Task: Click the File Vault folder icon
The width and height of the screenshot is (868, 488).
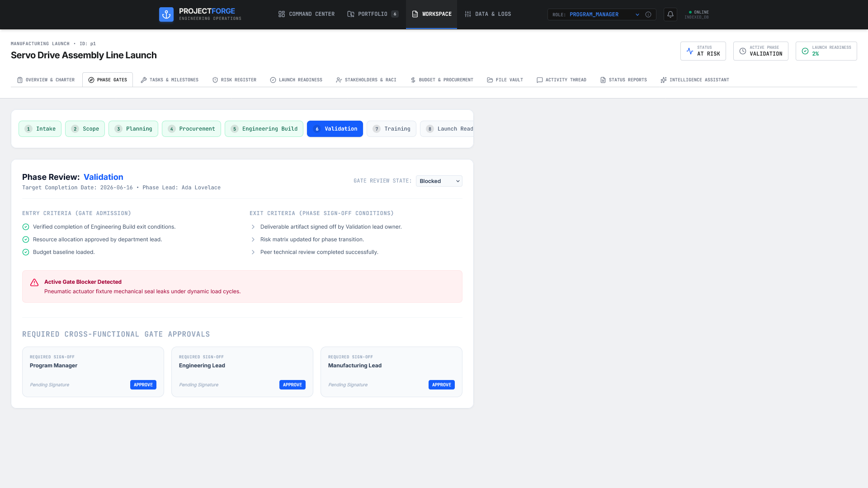Action: point(490,80)
